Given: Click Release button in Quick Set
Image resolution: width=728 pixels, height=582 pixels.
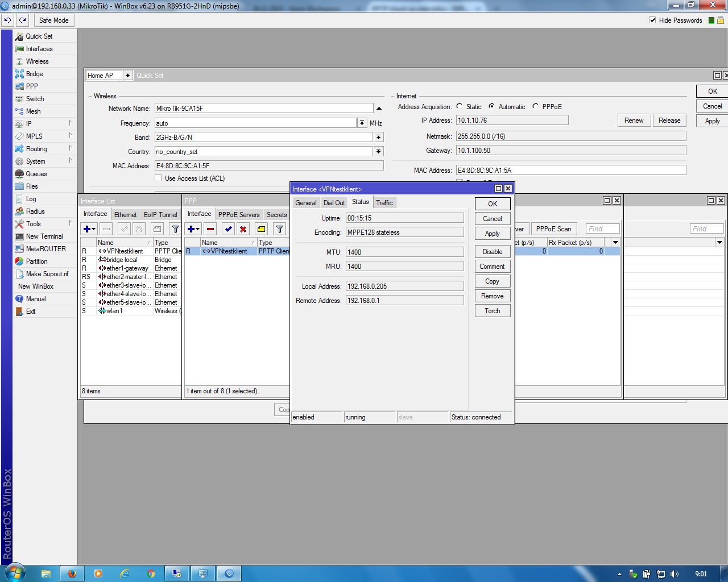Looking at the screenshot, I should point(669,120).
